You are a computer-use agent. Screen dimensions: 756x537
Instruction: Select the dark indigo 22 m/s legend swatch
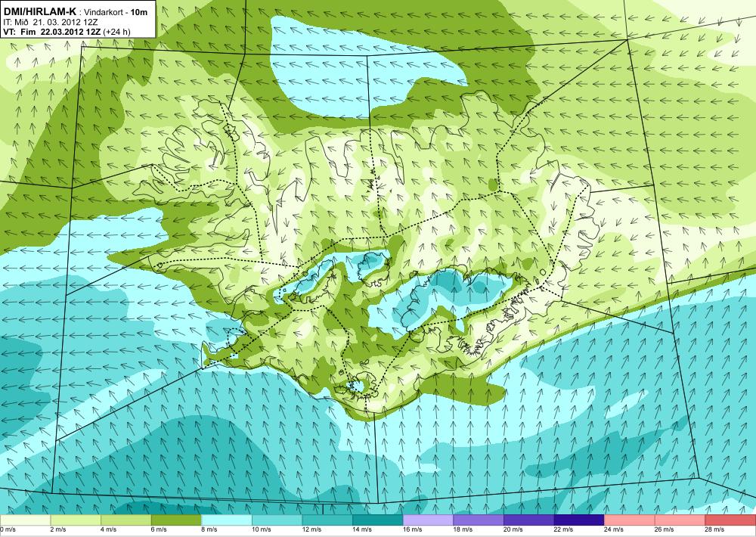coord(579,520)
